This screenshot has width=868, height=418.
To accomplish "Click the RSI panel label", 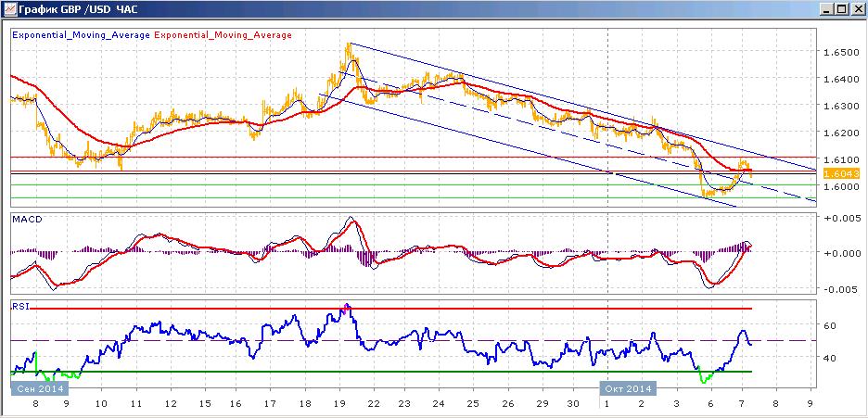I will 20,306.
